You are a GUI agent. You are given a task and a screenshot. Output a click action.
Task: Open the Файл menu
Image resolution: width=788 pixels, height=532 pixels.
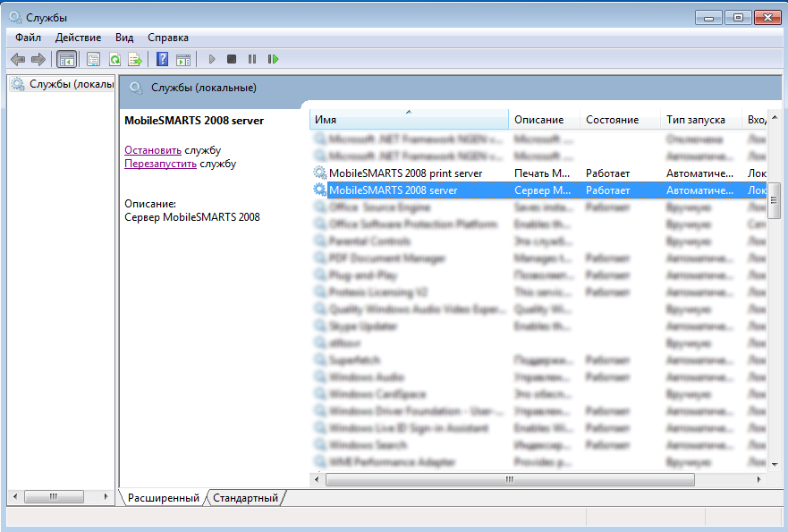[28, 38]
